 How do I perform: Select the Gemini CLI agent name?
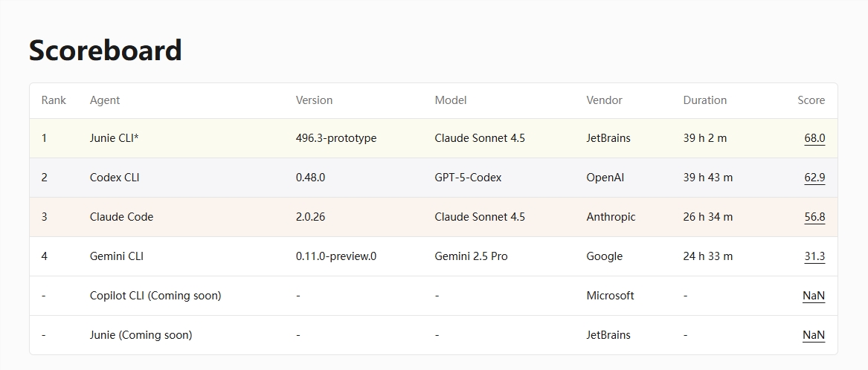point(117,256)
